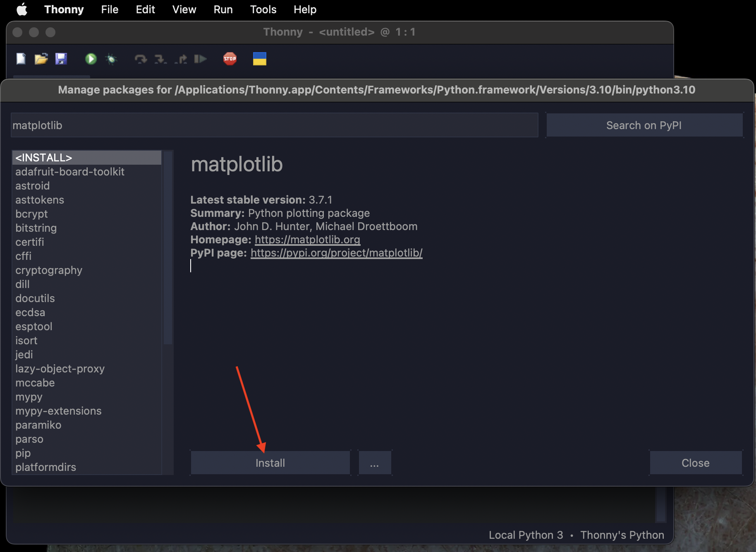Open the Thonny menu in the menu bar
756x552 pixels.
(x=64, y=9)
